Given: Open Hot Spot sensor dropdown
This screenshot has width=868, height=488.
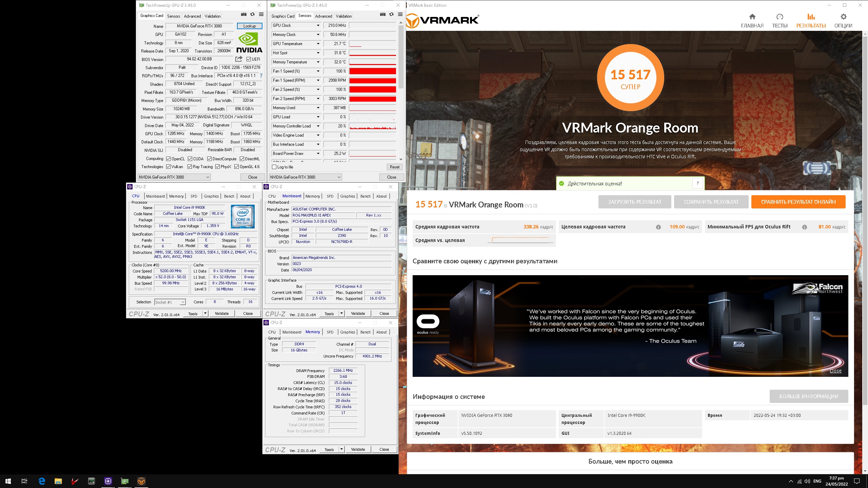Looking at the screenshot, I should coord(318,53).
